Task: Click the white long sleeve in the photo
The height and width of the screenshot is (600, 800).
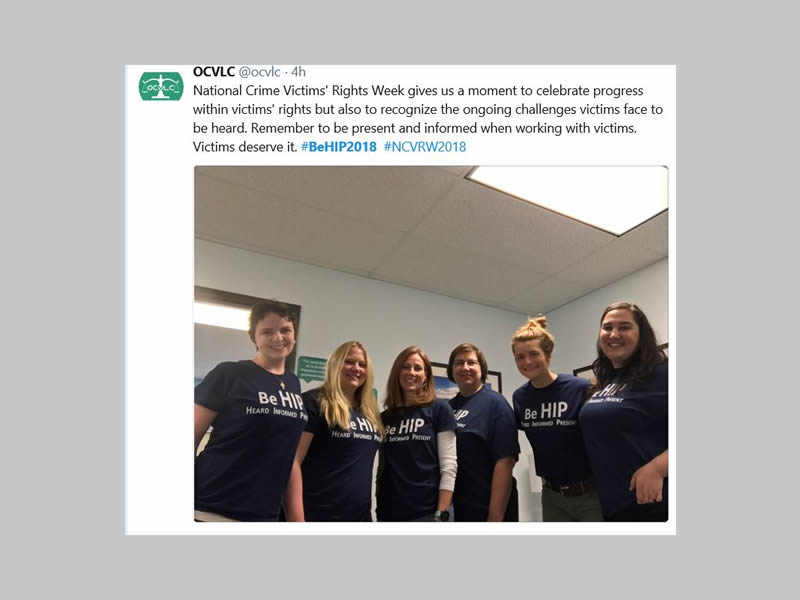Action: [447, 460]
